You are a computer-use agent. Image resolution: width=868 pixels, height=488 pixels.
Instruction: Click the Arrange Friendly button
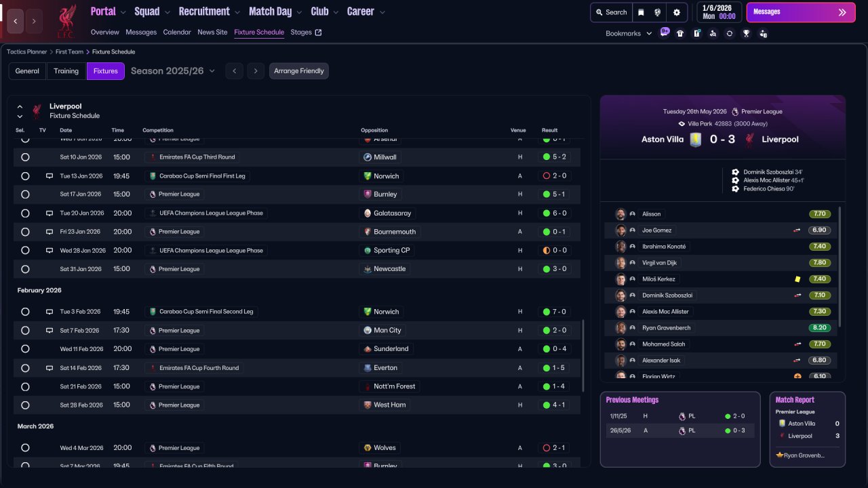coord(299,71)
